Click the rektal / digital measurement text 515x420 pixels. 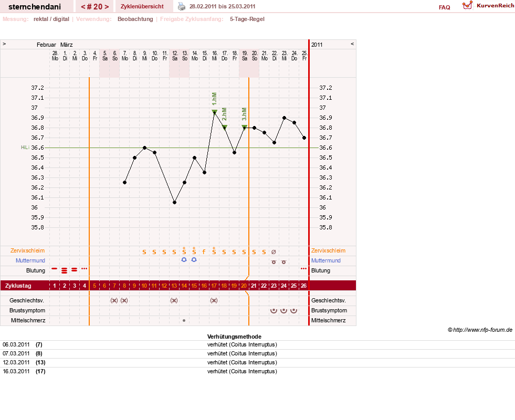tap(51, 19)
